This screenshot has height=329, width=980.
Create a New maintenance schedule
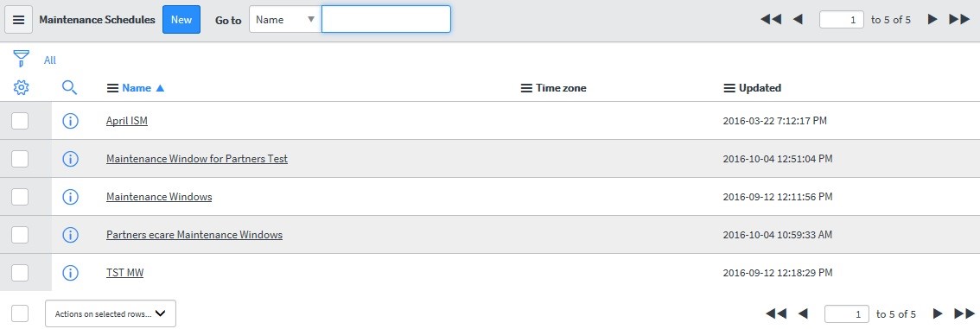click(x=181, y=19)
